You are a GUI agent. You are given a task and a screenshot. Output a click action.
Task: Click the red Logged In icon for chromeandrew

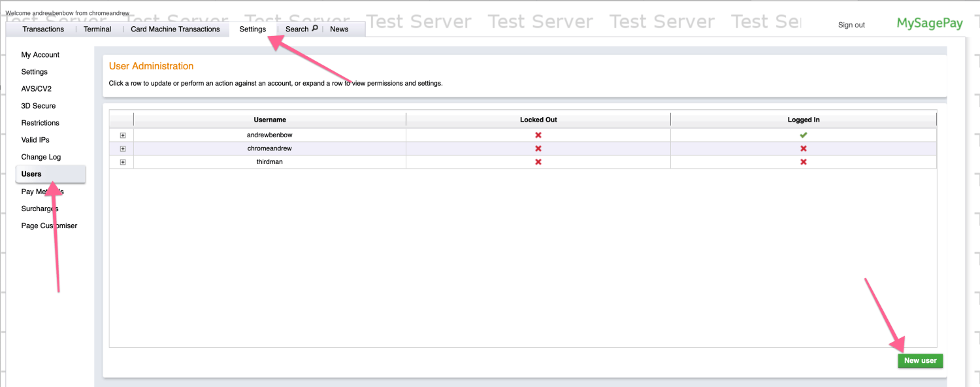[803, 148]
